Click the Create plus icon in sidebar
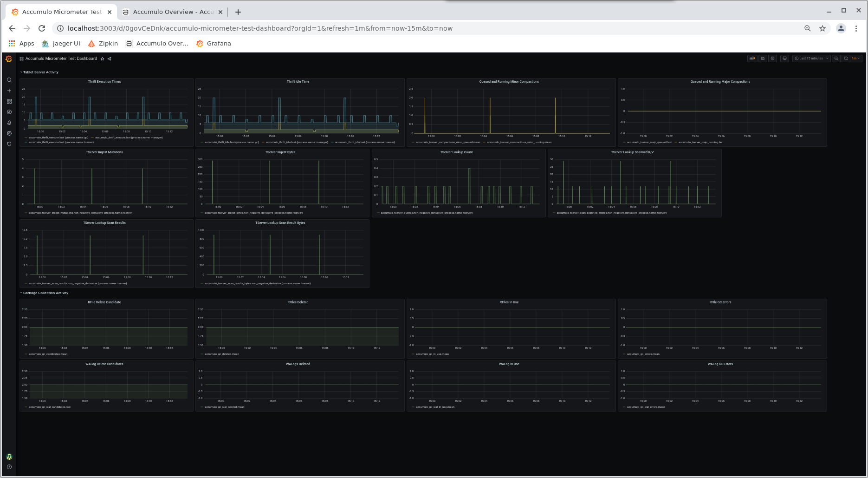The image size is (868, 478). (x=9, y=91)
